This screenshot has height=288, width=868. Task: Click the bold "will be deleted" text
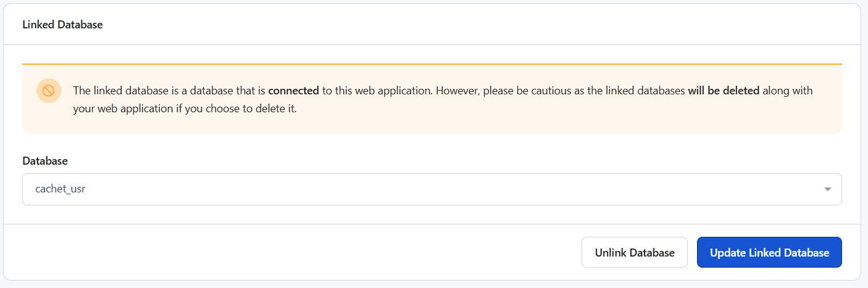tap(724, 91)
